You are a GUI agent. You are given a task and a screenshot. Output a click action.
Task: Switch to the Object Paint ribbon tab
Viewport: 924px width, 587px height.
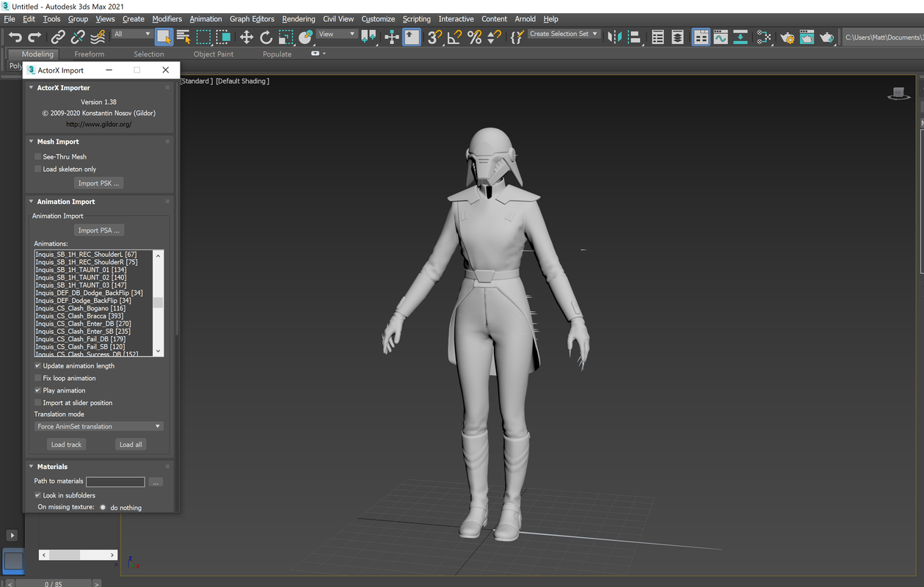click(x=214, y=54)
